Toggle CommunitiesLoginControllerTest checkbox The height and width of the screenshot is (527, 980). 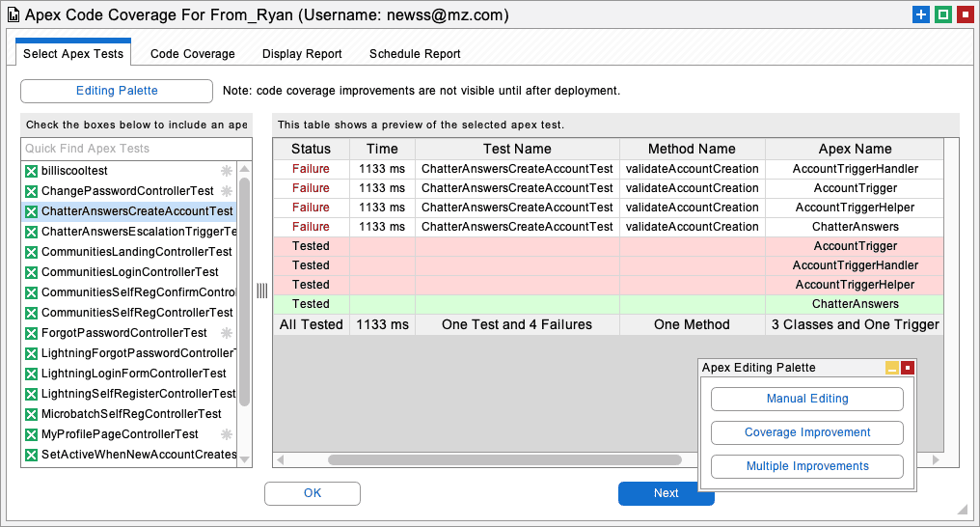(x=31, y=272)
